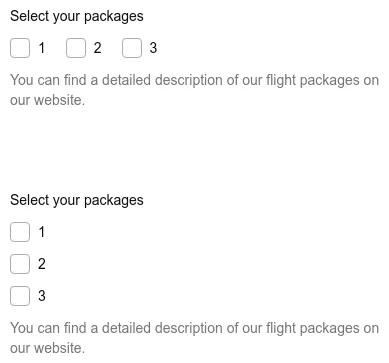This screenshot has height=363, width=389.
Task: Select the "3" label in the vertical list
Action: coord(42,296)
